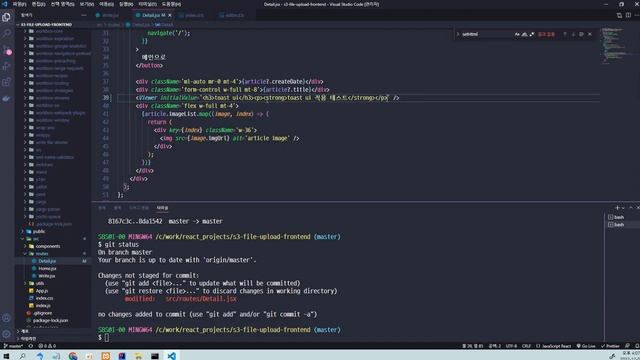Screen dimensions: 640x360
Task: Open index.js in the file tree
Action: 43,305
